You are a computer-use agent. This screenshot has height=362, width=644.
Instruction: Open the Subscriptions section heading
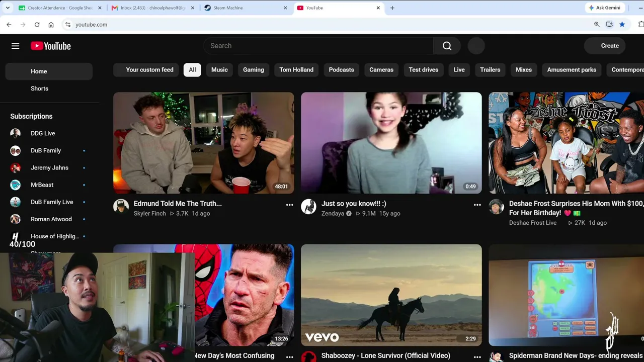point(31,116)
